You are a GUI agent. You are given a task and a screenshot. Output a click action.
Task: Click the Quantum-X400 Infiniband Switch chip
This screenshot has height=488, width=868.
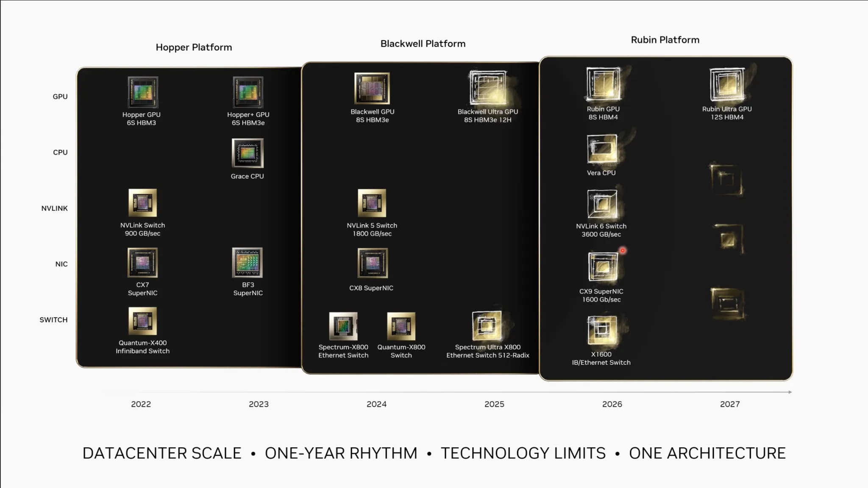pyautogui.click(x=142, y=321)
